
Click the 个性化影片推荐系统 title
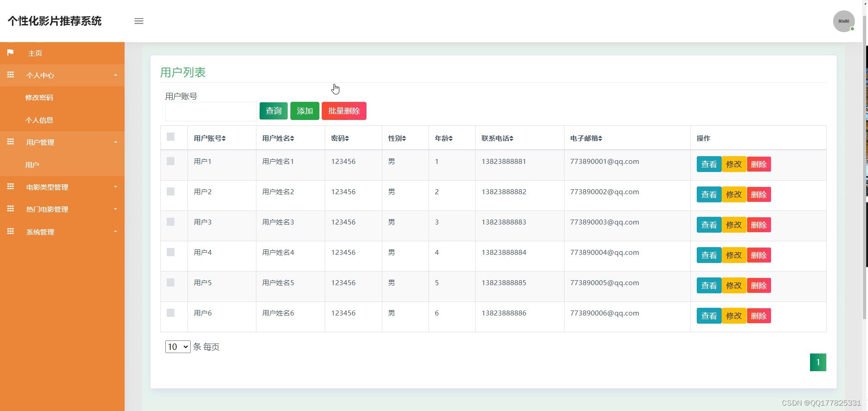coord(54,21)
